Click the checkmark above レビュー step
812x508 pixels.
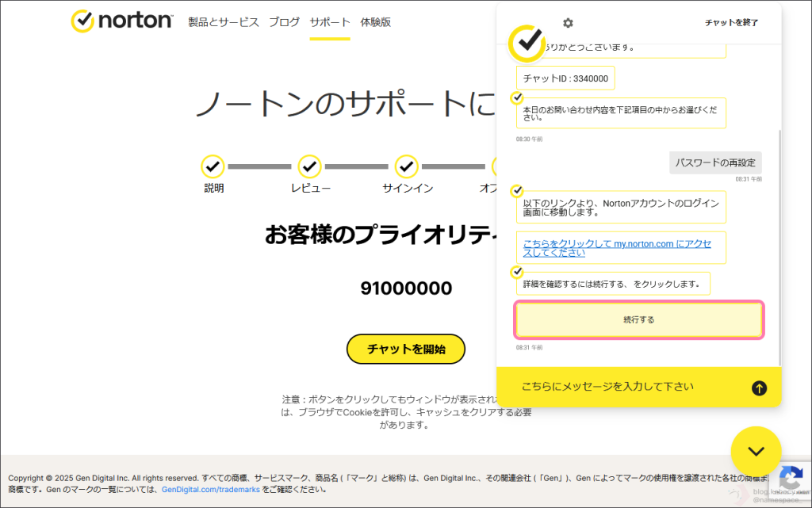coord(309,166)
